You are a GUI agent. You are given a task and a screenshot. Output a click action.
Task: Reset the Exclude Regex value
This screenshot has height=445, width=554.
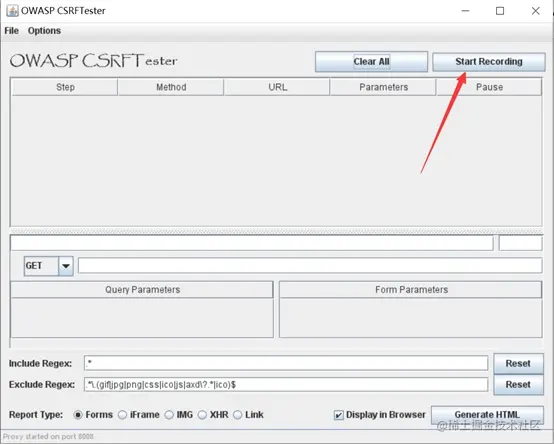point(518,385)
